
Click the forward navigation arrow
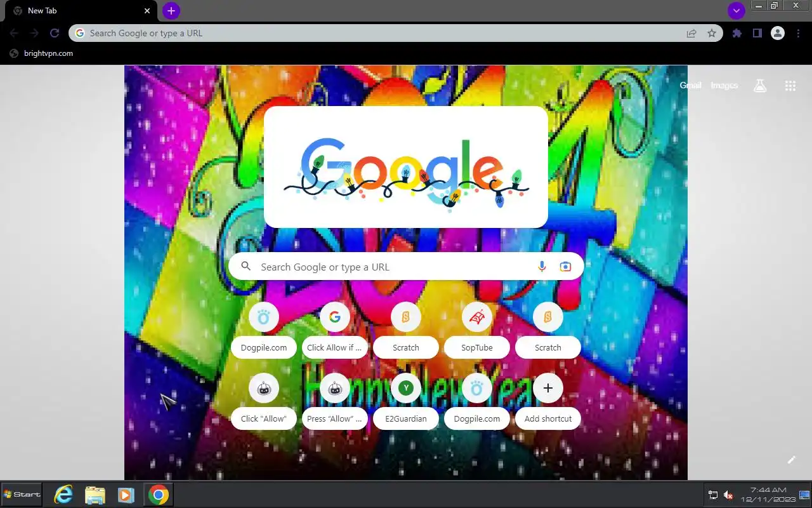[34, 33]
